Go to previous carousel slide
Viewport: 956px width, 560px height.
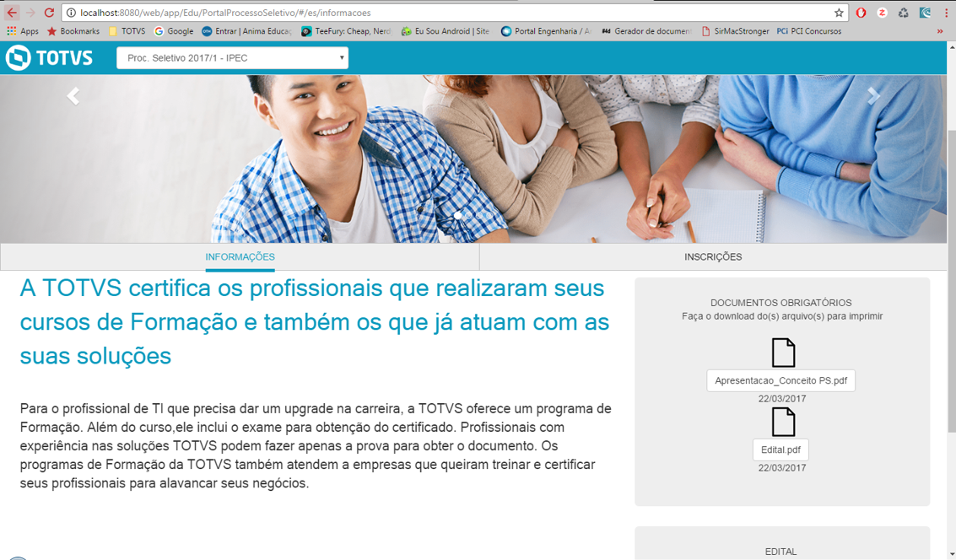click(x=73, y=95)
